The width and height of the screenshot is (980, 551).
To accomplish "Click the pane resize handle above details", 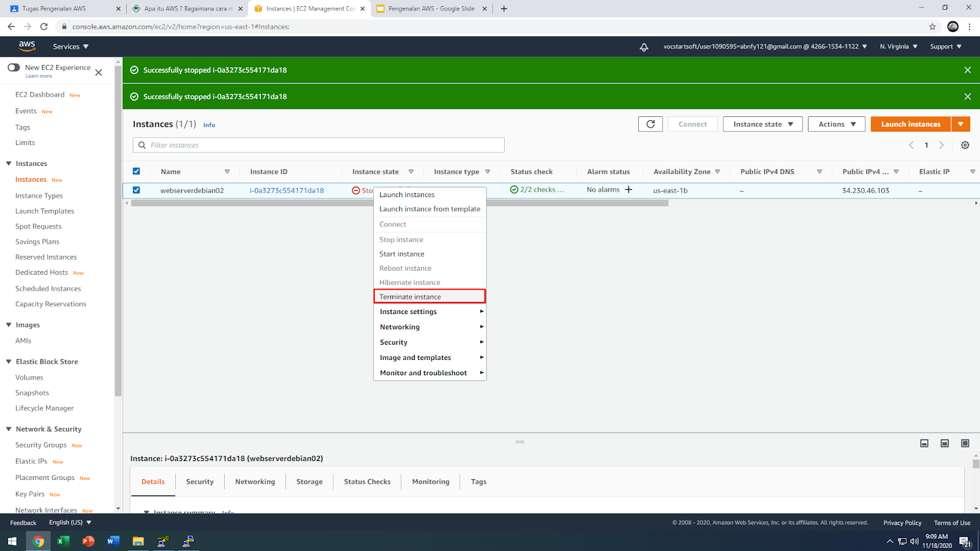I will [x=520, y=441].
